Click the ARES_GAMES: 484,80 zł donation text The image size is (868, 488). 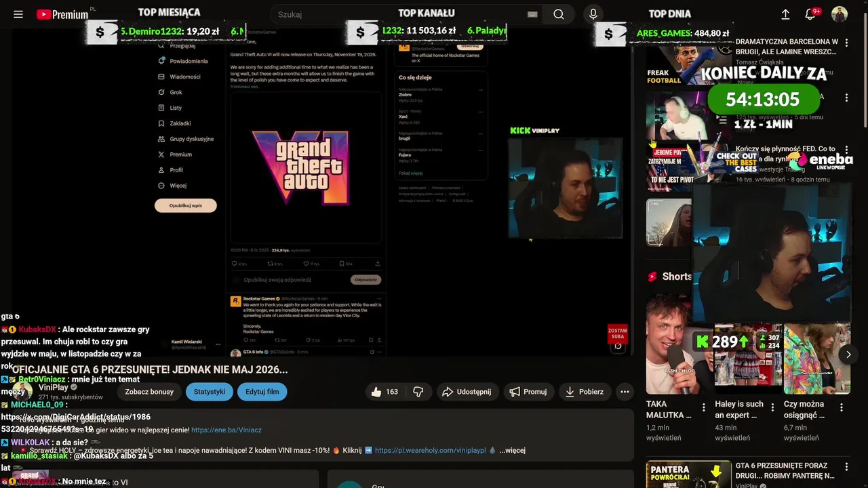683,33
